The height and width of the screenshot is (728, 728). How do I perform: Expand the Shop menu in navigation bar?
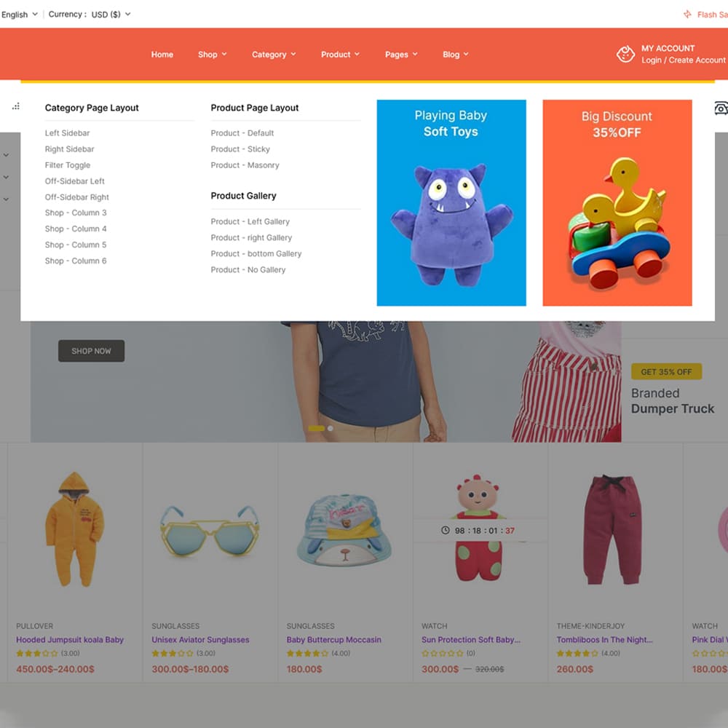click(x=212, y=55)
